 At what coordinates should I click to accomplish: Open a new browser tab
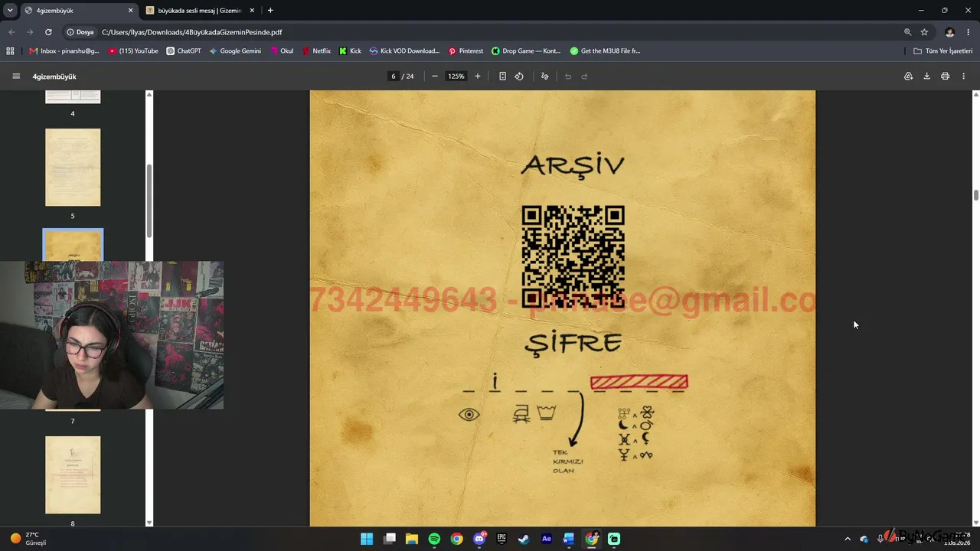pyautogui.click(x=270, y=11)
